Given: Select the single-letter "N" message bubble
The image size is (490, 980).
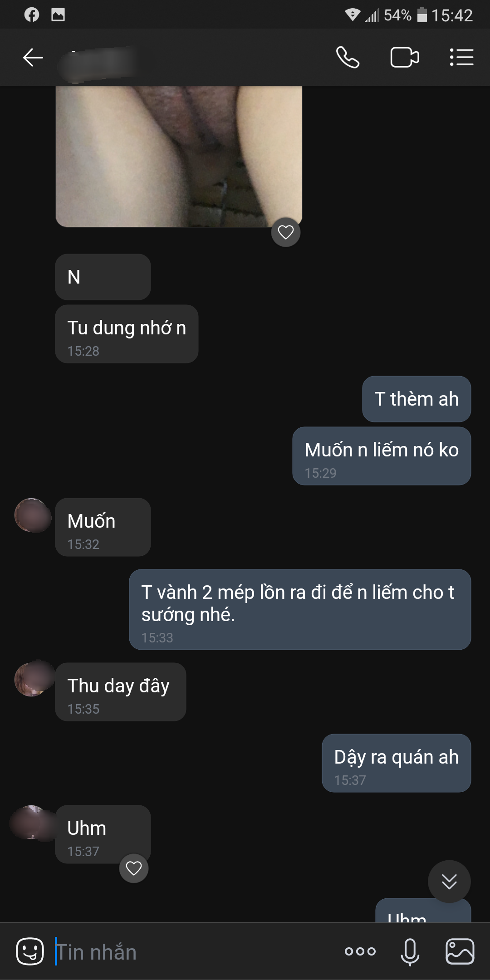Looking at the screenshot, I should click(103, 277).
